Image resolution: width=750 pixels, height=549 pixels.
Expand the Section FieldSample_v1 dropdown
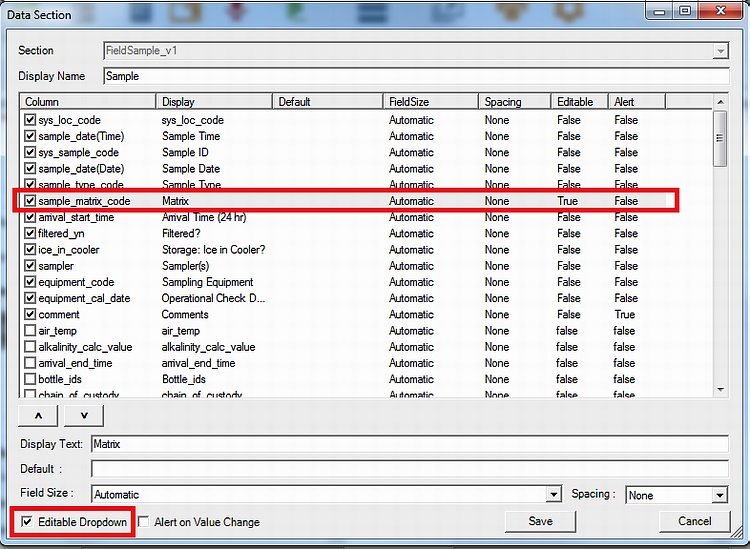pos(720,50)
